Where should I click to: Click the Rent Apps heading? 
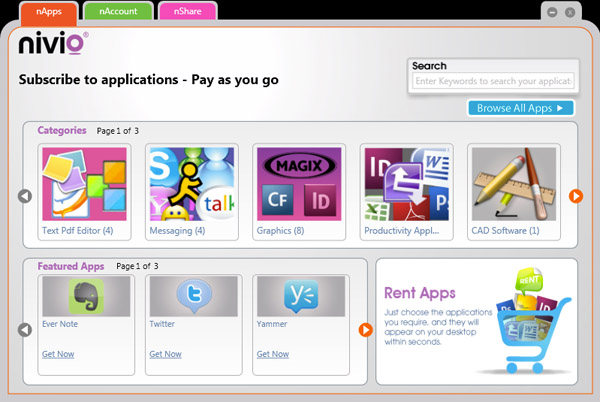tap(420, 293)
